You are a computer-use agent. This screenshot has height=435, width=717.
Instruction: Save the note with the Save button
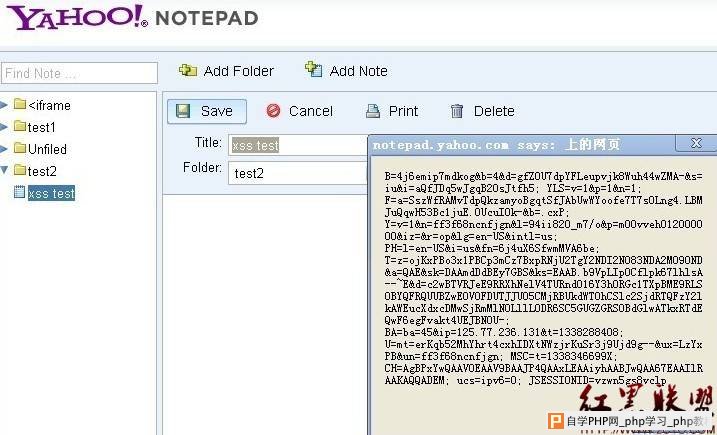[x=207, y=112]
